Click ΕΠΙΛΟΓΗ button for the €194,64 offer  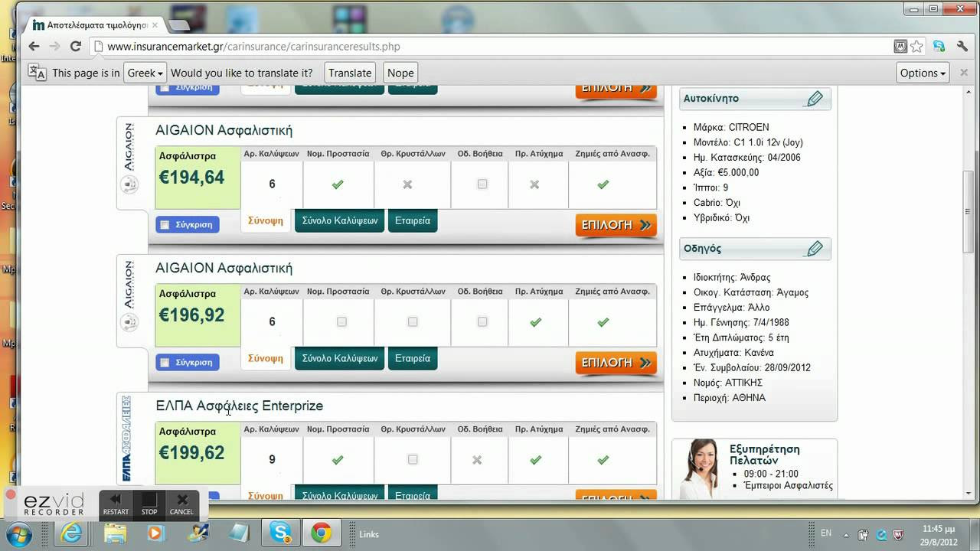(x=616, y=225)
